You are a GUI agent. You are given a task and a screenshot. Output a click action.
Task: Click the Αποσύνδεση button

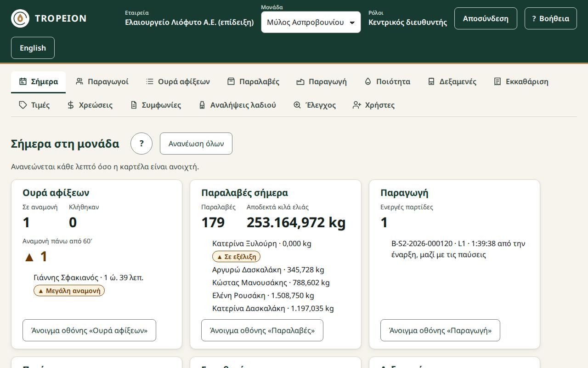pos(486,18)
